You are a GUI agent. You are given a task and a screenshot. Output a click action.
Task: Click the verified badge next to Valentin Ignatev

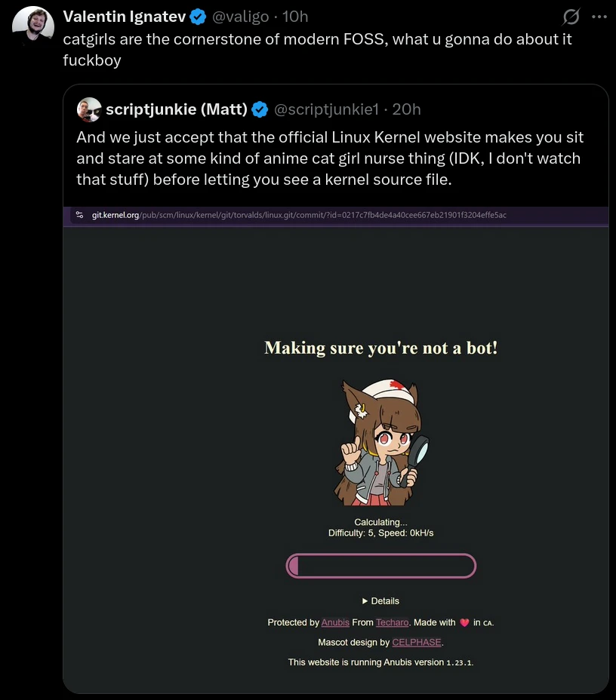coord(198,17)
